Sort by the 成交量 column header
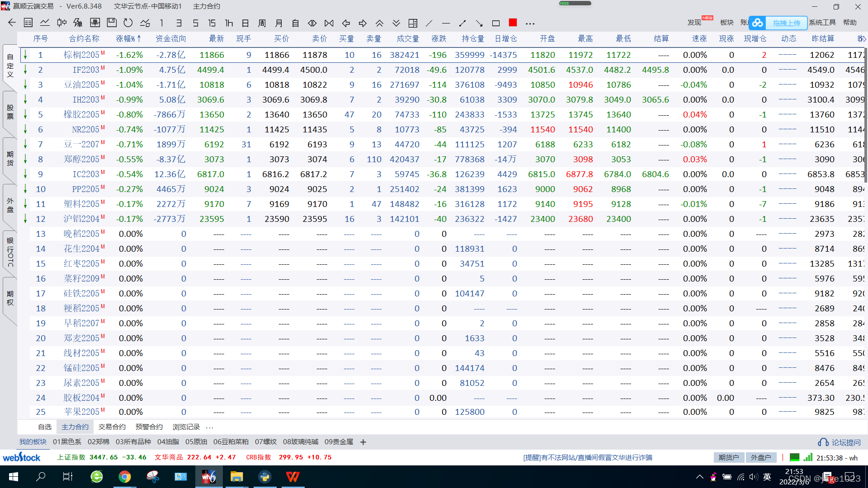 point(408,39)
